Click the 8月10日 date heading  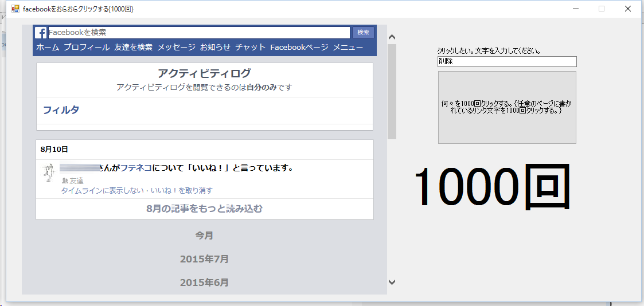point(54,150)
